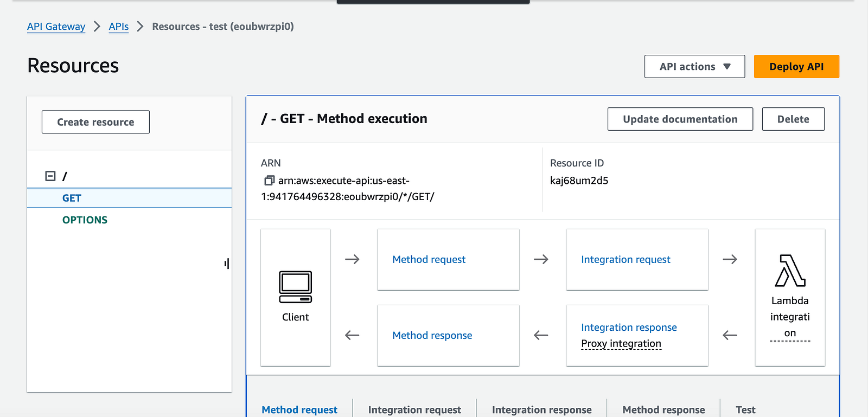868x417 pixels.
Task: Open the Method request diagram link
Action: 429,259
